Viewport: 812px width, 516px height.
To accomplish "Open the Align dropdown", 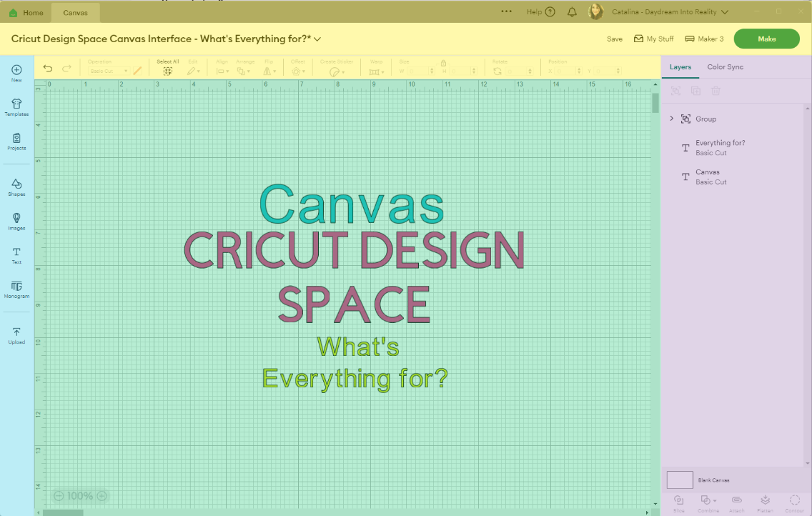I will [x=223, y=71].
